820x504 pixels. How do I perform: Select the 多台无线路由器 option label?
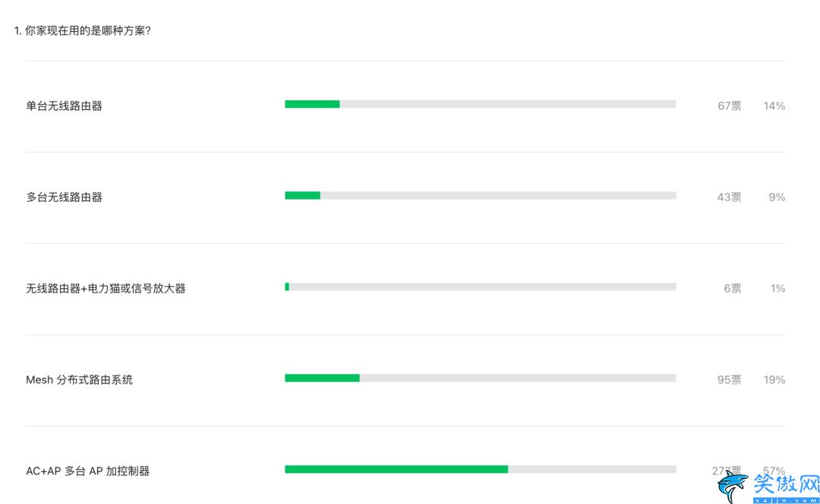click(65, 197)
